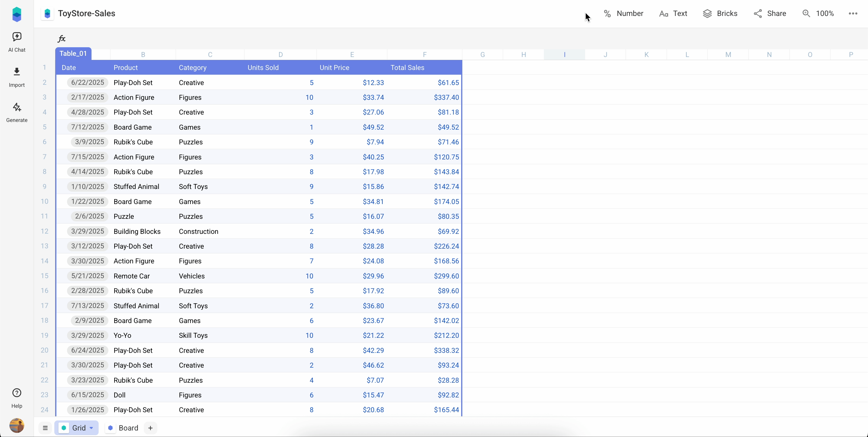The width and height of the screenshot is (868, 437).
Task: Select column header G
Action: [x=482, y=54]
